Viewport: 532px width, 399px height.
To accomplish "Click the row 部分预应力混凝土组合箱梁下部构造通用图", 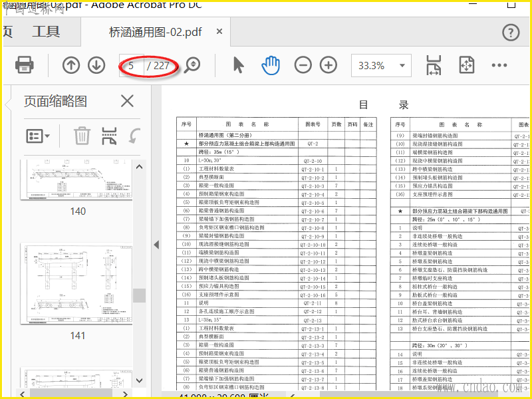I will tap(461, 211).
